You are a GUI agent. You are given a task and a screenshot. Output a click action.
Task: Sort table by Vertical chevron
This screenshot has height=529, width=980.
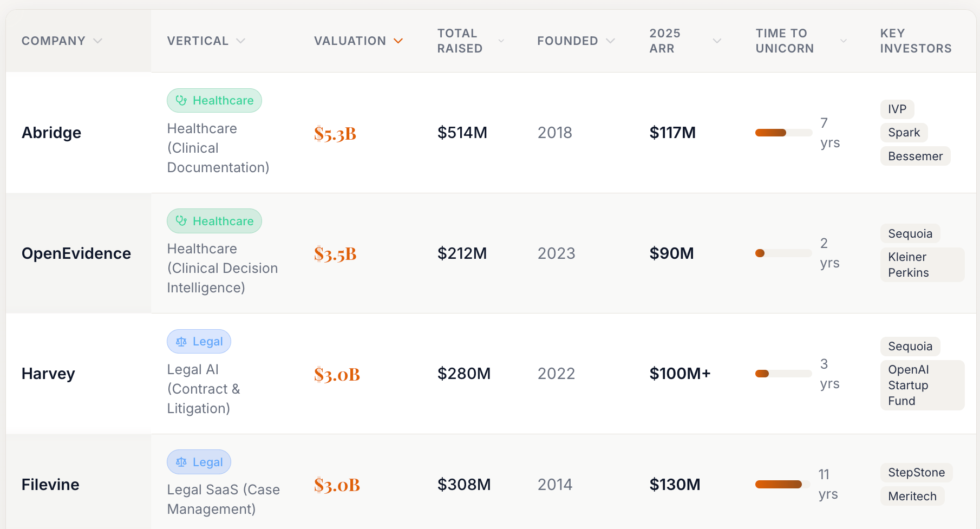tap(241, 41)
